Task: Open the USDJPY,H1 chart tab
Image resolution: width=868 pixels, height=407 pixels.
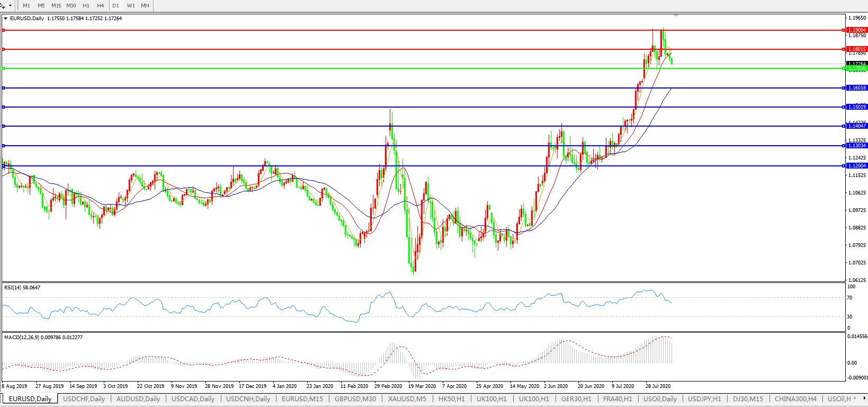Action: coord(704,399)
